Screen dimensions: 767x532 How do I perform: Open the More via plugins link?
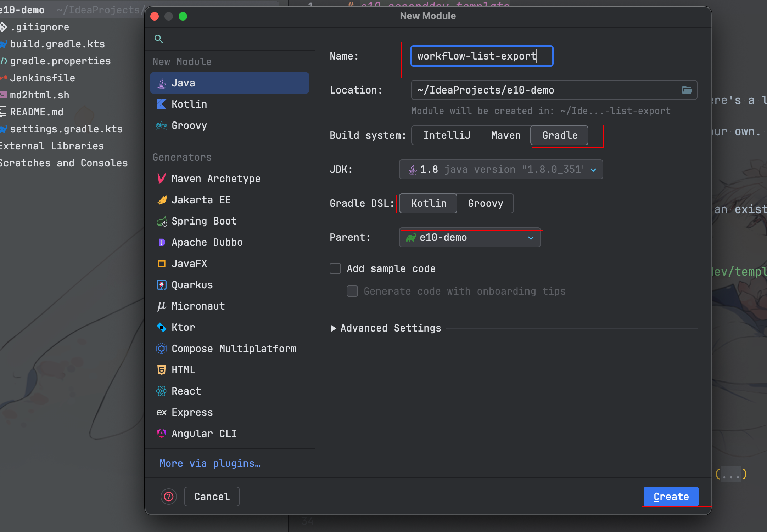tap(210, 463)
